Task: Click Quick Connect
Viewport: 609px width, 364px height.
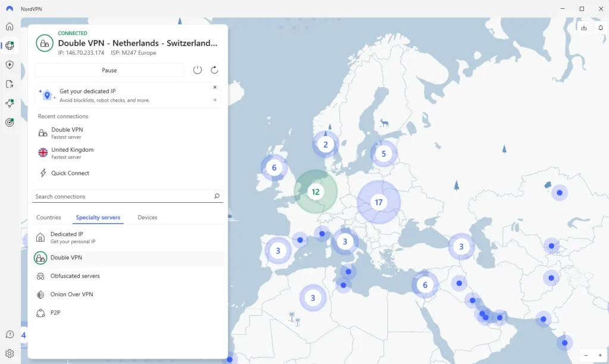Action: pos(70,173)
